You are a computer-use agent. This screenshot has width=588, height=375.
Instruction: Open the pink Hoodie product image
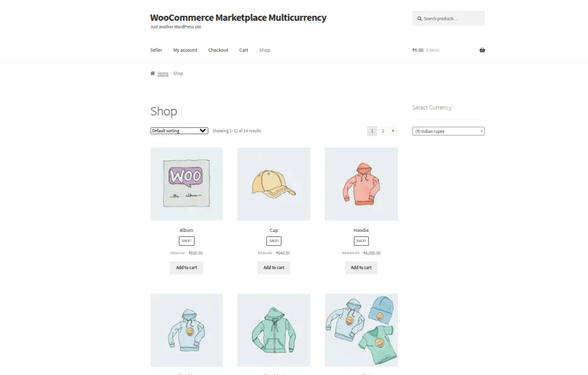coord(361,183)
